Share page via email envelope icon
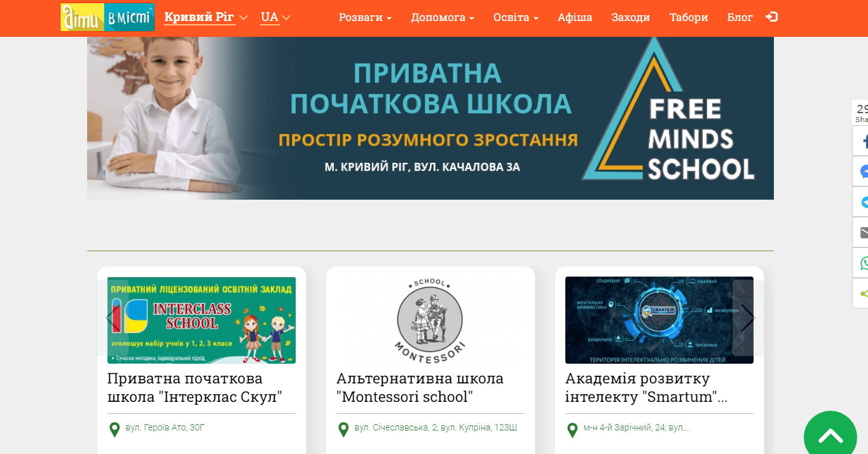 click(x=861, y=233)
